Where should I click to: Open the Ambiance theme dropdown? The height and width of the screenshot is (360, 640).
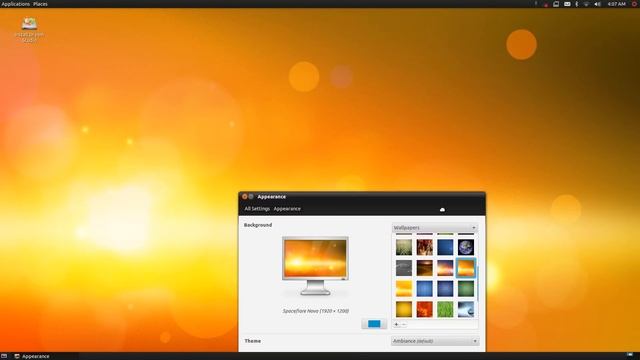coord(435,341)
